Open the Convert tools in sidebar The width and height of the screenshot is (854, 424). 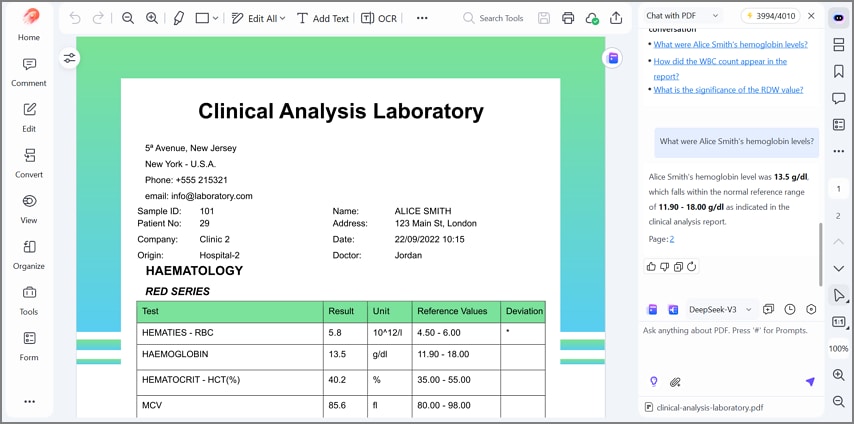click(29, 163)
